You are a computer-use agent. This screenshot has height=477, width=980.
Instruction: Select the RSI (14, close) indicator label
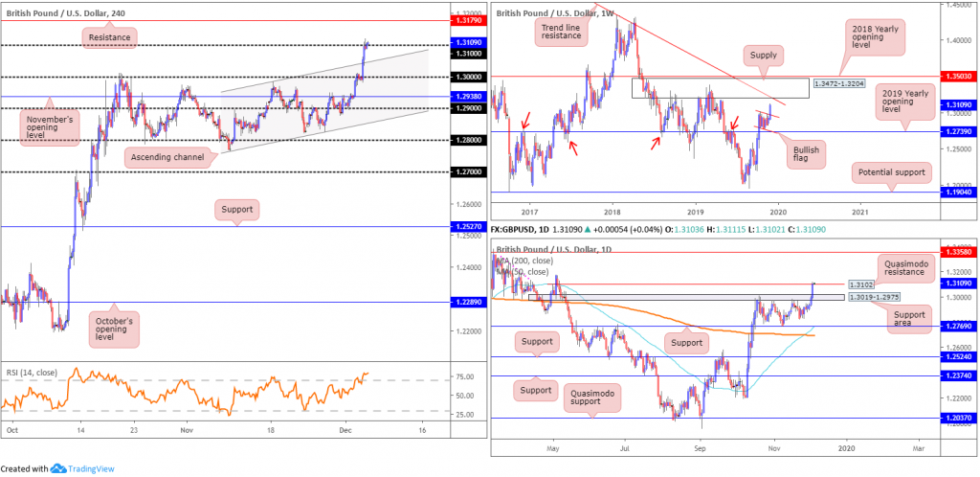pyautogui.click(x=30, y=372)
